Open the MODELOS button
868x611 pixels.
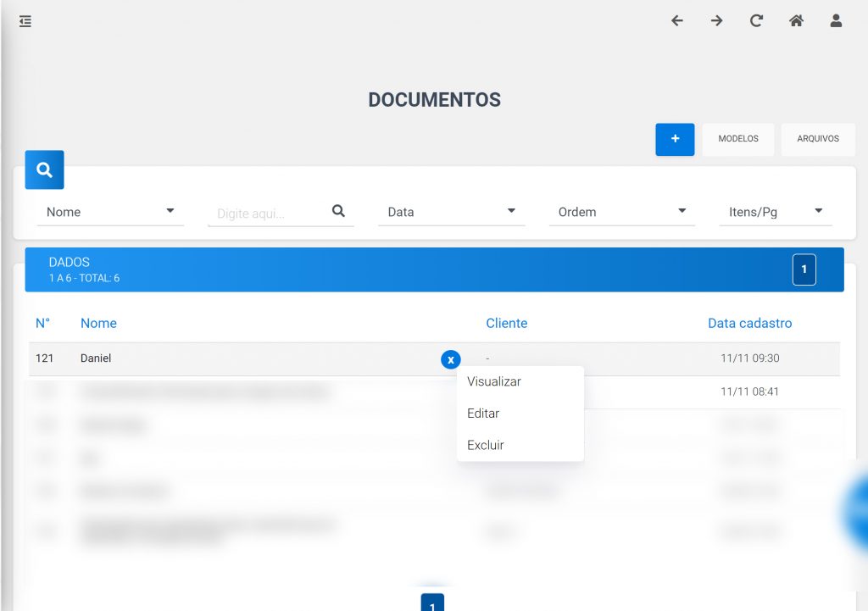point(738,139)
